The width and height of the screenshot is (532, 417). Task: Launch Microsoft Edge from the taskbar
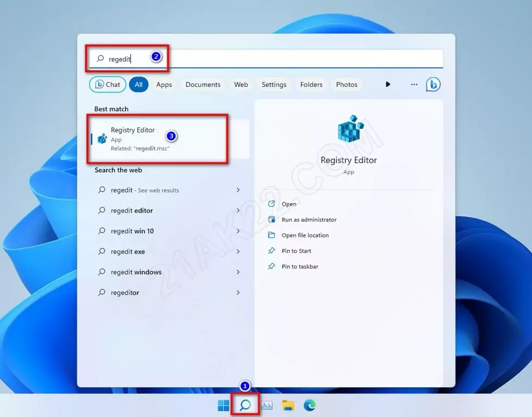309,405
